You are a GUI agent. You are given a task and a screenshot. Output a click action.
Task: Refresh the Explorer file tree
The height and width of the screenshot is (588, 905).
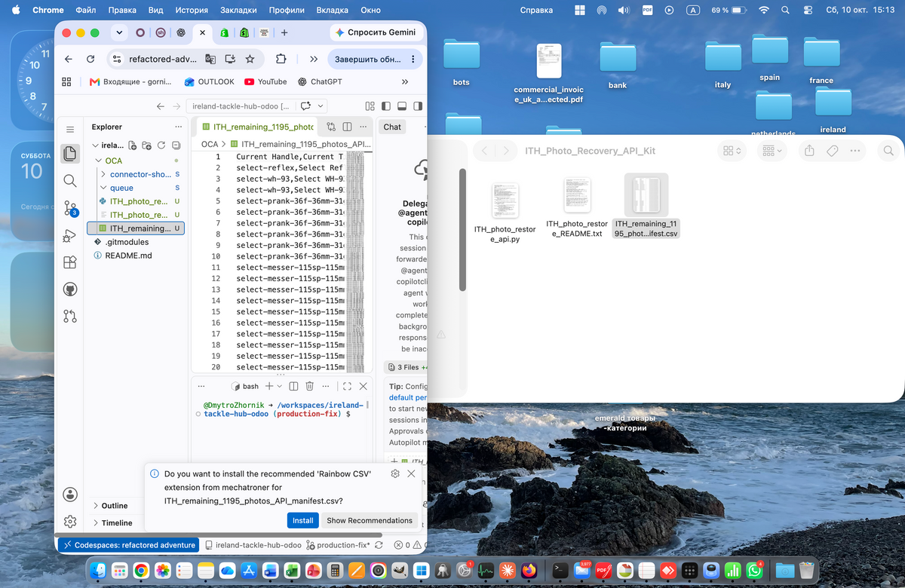pyautogui.click(x=161, y=145)
